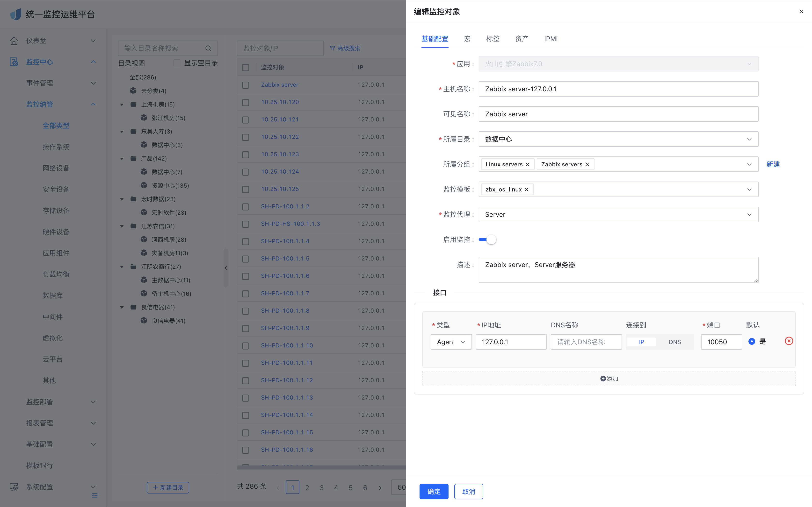This screenshot has height=507, width=812.
Task: Click the 主机名称 input field
Action: pyautogui.click(x=618, y=89)
